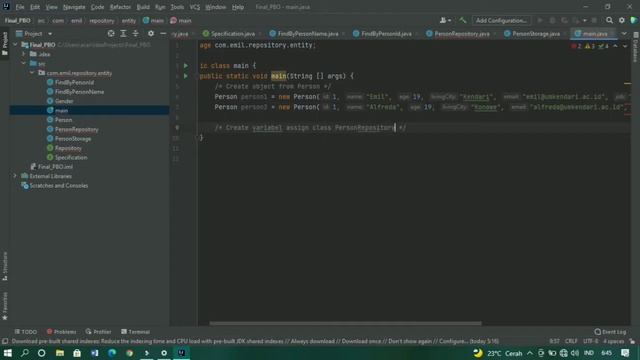Image resolution: width=640 pixels, height=360 pixels.
Task: Click main breadcrumb in navigation bar
Action: 153,20
